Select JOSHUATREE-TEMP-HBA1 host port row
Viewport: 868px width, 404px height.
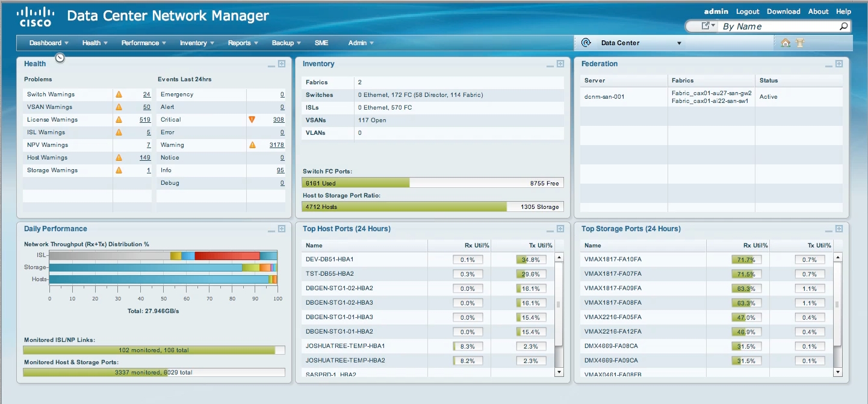427,346
